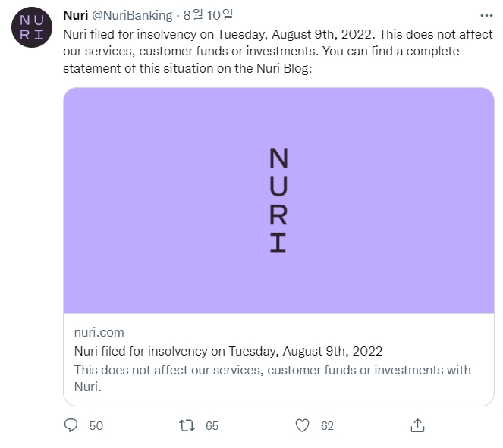Click the round Nuri profile avatar
The height and width of the screenshot is (448, 503).
pyautogui.click(x=32, y=28)
